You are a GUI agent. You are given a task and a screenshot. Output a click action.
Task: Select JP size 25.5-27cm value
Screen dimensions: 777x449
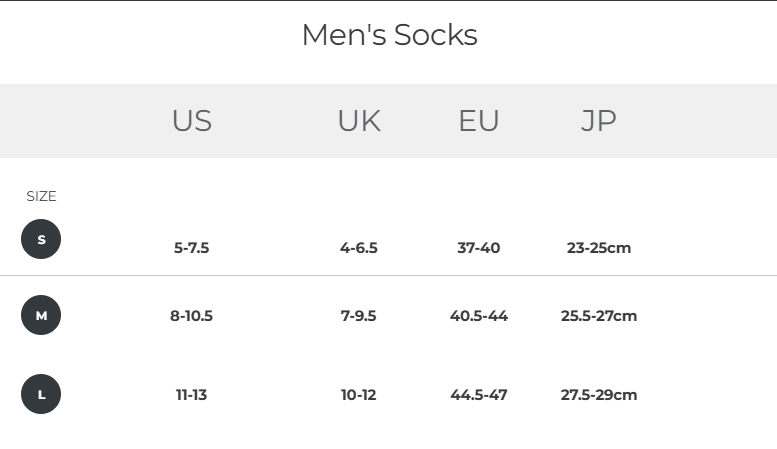pos(599,316)
